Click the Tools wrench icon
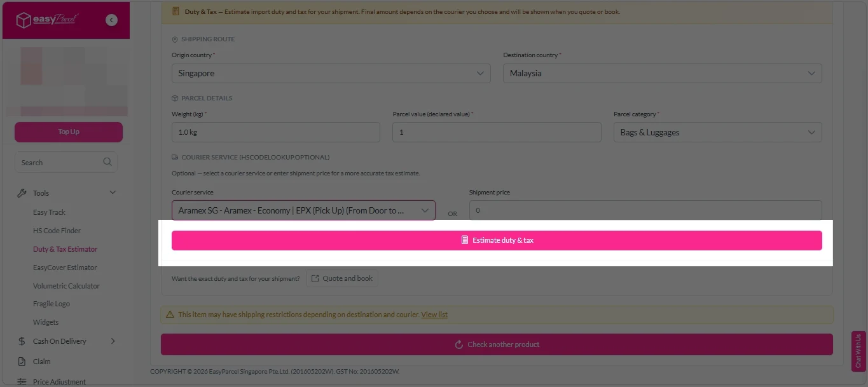 click(22, 193)
